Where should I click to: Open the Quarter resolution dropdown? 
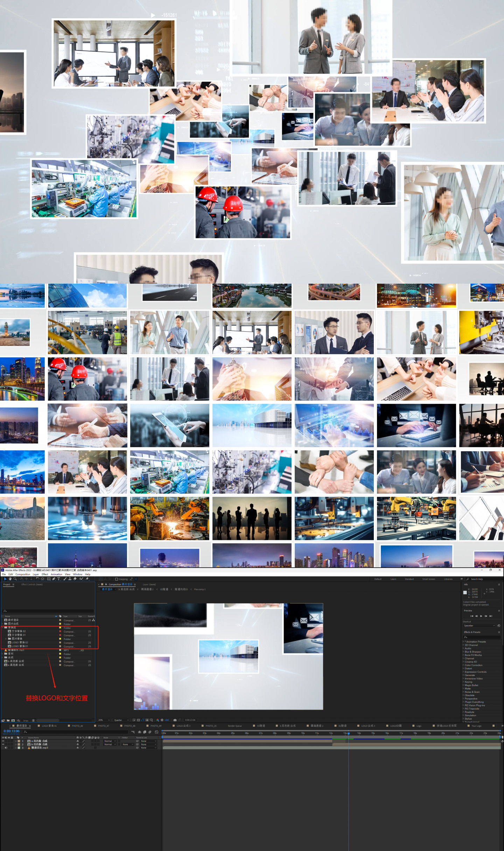coord(121,720)
